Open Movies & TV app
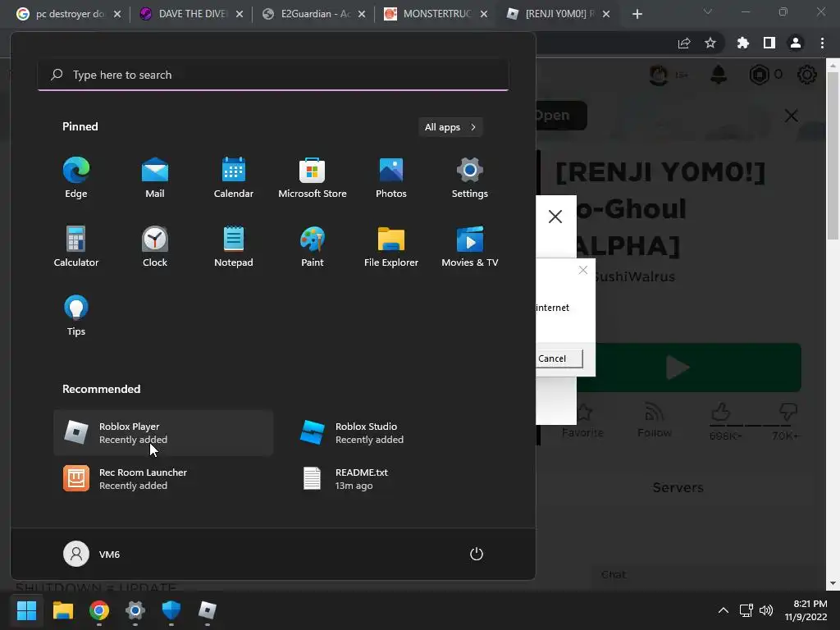 [470, 246]
